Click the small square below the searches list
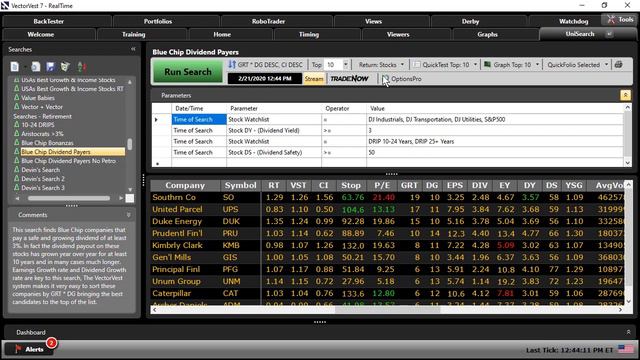Image resolution: width=640 pixels, height=360 pixels. 130,198
